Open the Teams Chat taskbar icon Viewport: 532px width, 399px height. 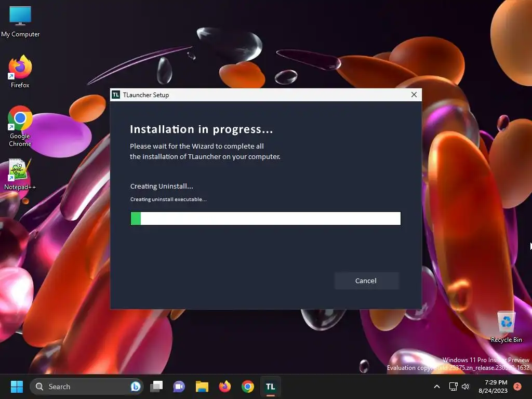[179, 387]
